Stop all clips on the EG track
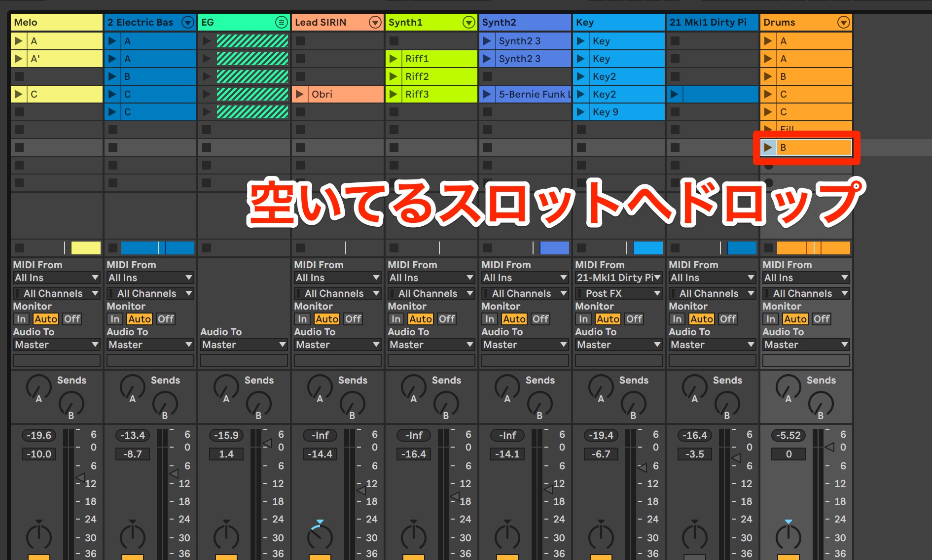This screenshot has width=932, height=560. click(x=207, y=247)
